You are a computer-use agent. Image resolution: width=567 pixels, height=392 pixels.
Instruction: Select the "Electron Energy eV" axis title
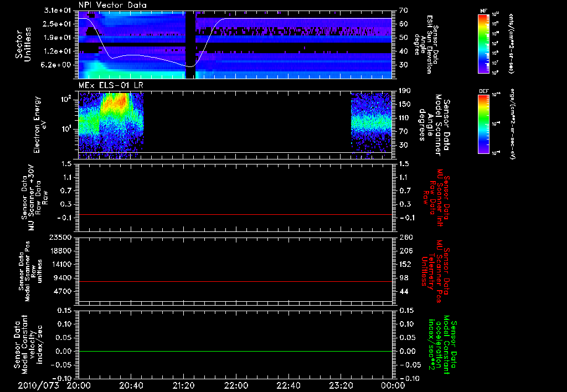[39, 125]
